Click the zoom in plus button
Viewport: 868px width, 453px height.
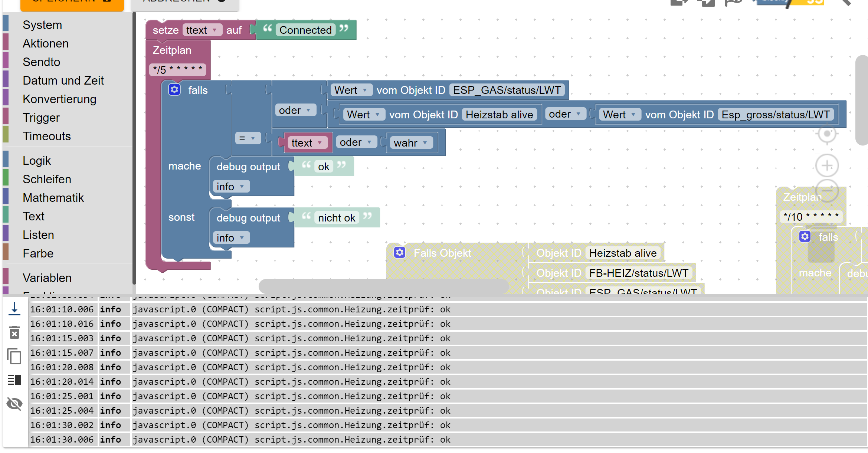(x=826, y=165)
